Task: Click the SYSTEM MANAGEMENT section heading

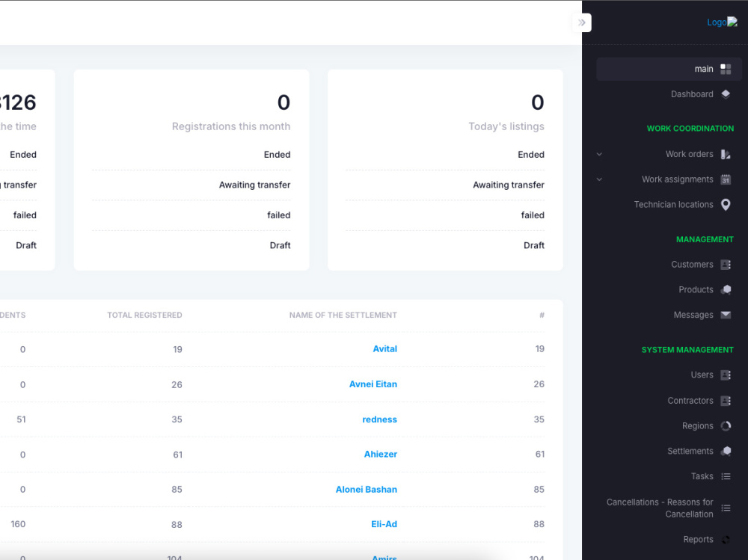Action: point(687,350)
